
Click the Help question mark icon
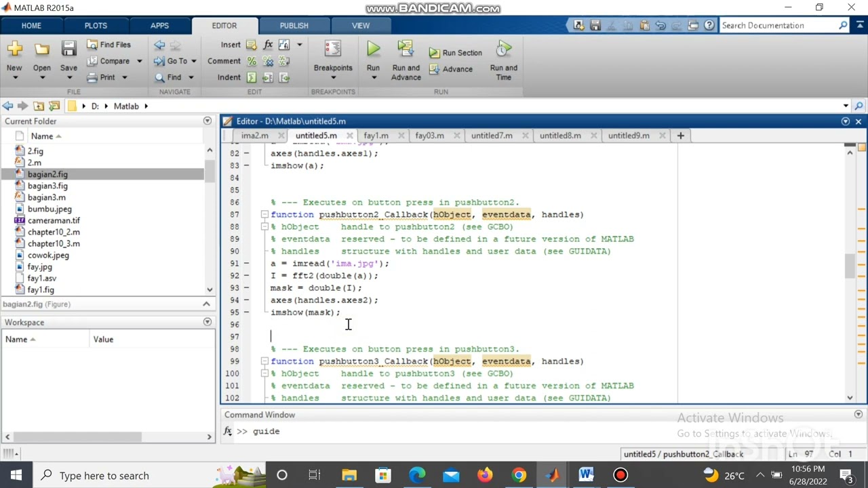709,26
